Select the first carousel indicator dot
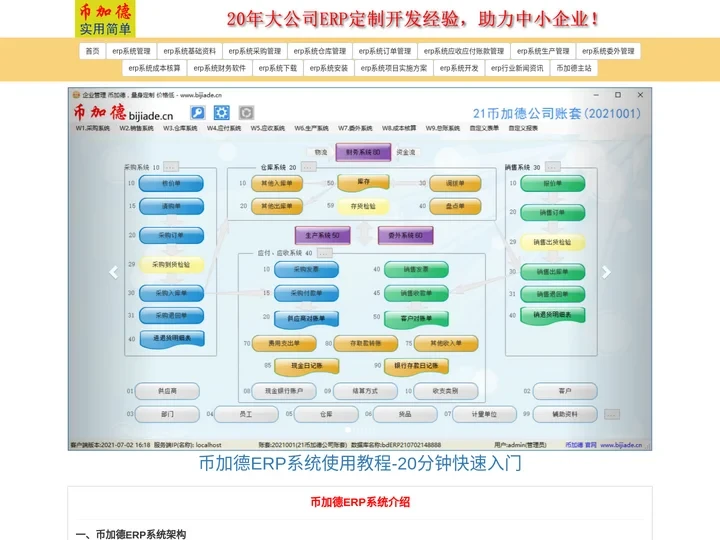Viewport: 720px width, 540px height. click(348, 430)
